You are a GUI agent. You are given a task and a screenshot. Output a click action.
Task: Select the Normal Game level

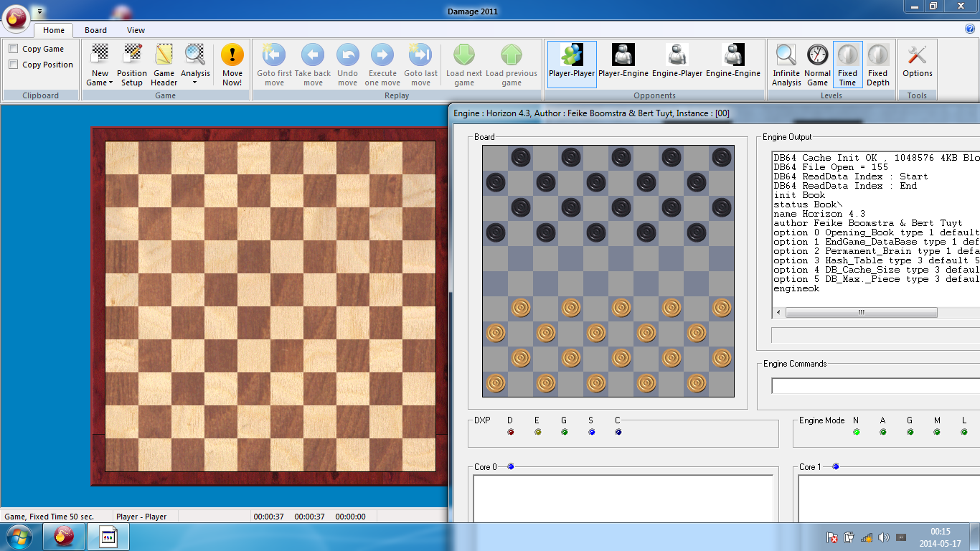(x=817, y=65)
